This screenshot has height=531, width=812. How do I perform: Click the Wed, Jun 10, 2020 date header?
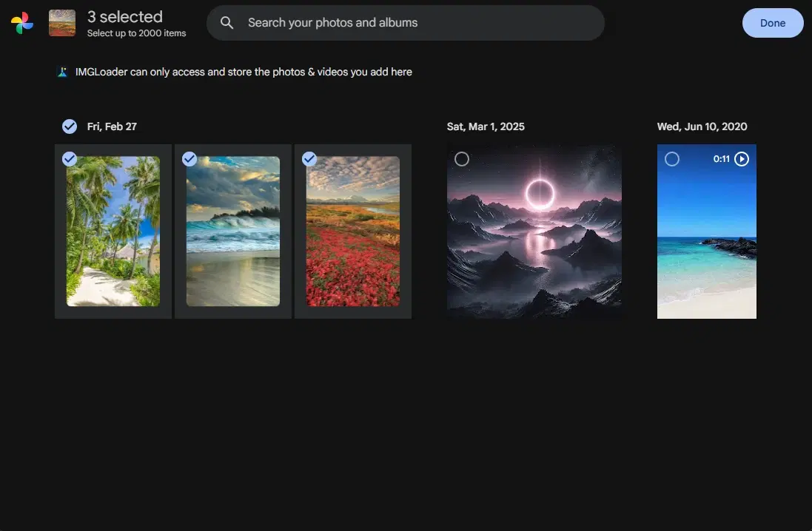pos(702,126)
